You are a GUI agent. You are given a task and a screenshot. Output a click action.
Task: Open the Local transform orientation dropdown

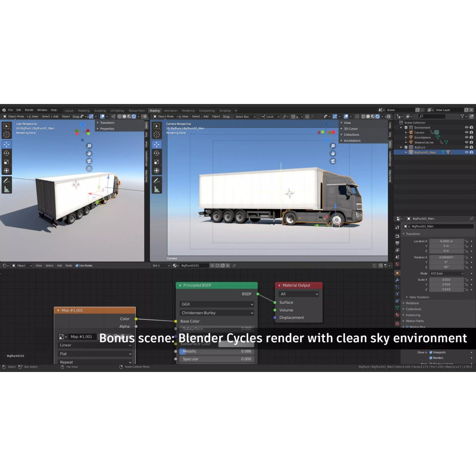[x=271, y=116]
